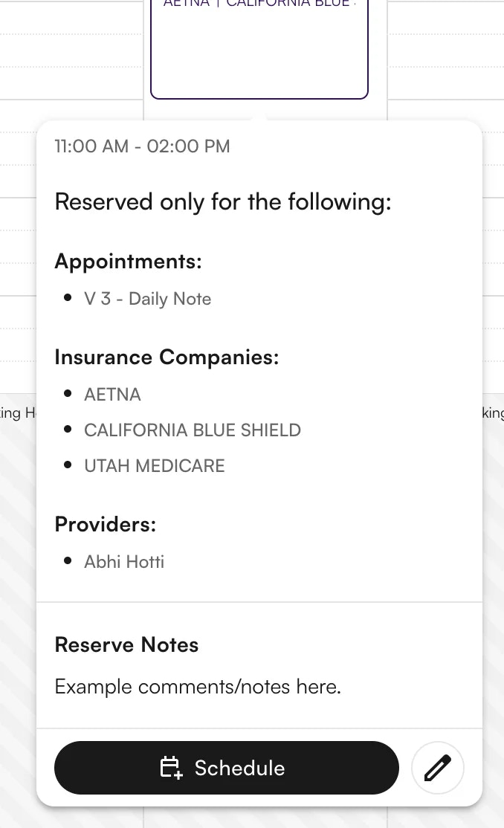Viewport: 504px width, 828px height.
Task: Click the Appointments: section heading
Action: click(128, 261)
